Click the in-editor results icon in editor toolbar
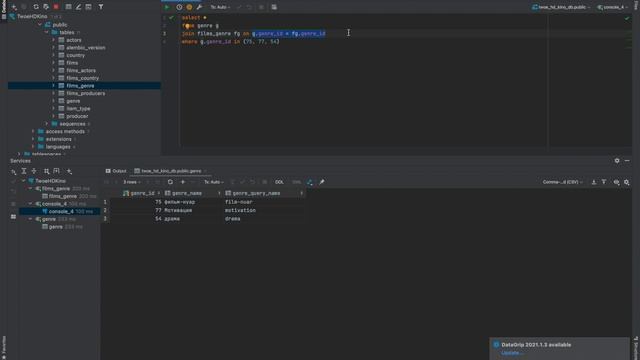Image resolution: width=640 pixels, height=360 pixels. (274, 7)
